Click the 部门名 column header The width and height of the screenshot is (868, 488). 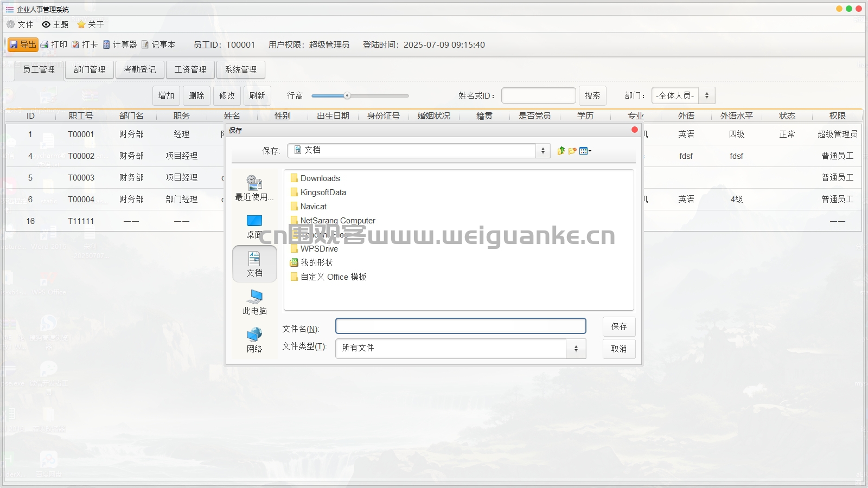[131, 115]
